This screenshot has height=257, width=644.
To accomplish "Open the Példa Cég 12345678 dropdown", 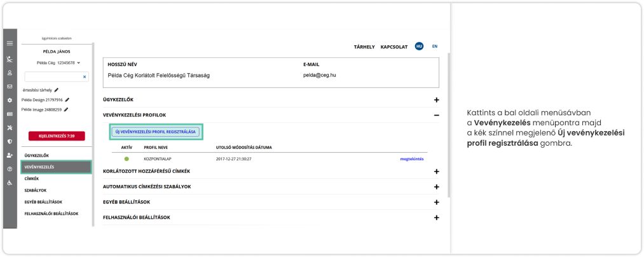I will (x=57, y=63).
